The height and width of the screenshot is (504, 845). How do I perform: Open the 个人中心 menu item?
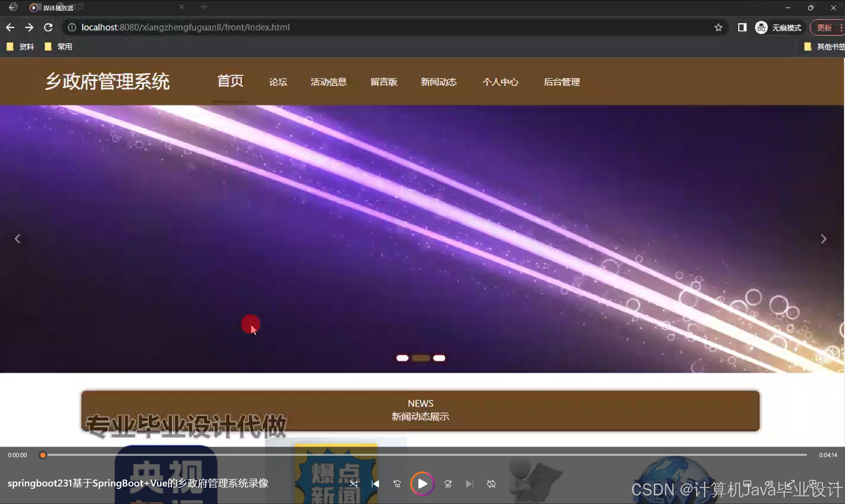tap(500, 82)
